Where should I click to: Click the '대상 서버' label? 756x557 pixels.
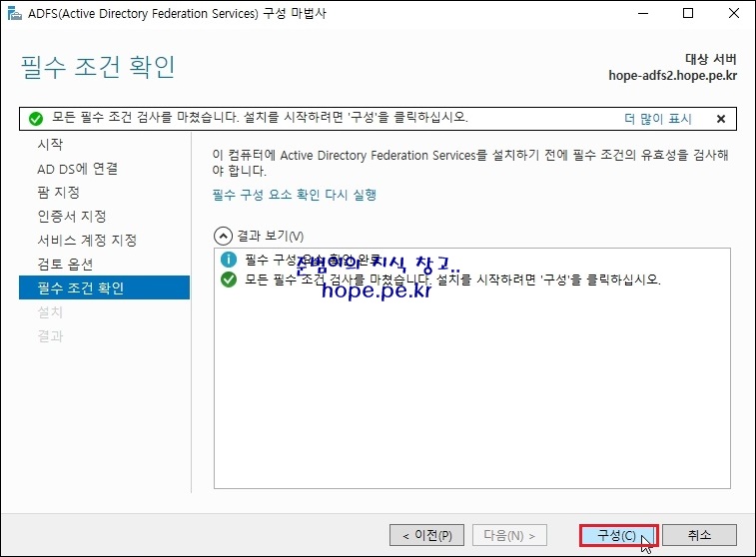(x=711, y=59)
